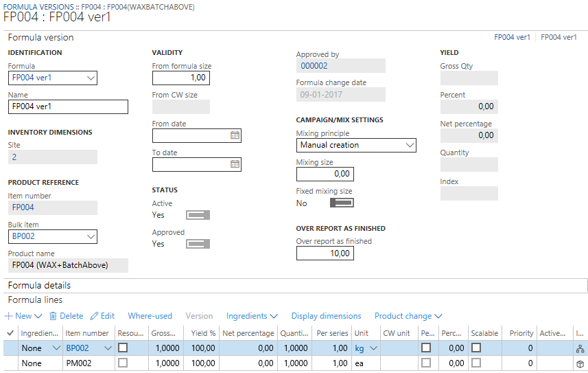The height and width of the screenshot is (373, 588).
Task: Edit the From formula size field
Action: pos(180,78)
